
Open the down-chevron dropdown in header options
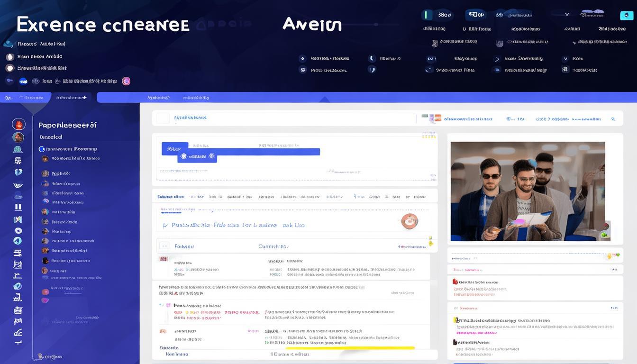pyautogui.click(x=565, y=59)
